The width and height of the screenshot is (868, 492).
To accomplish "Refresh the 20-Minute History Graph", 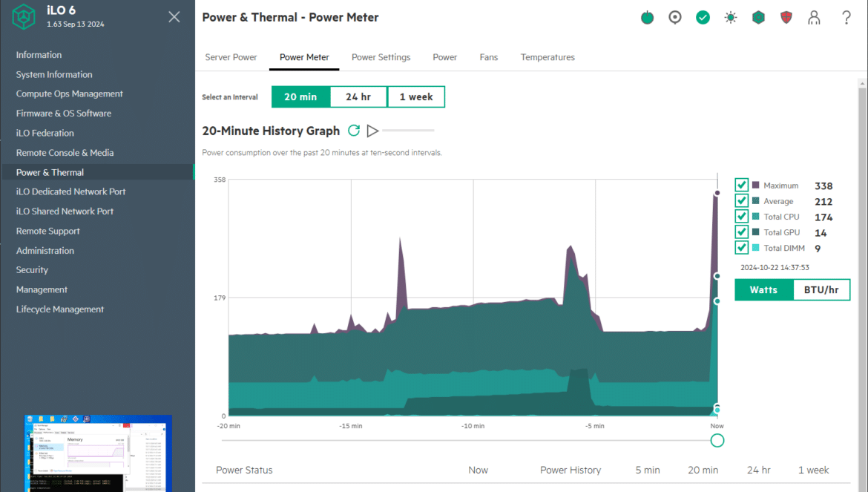I will click(354, 131).
